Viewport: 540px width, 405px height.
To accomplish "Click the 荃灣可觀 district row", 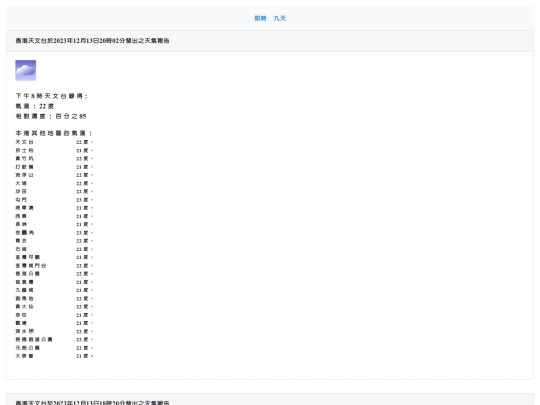I will [x=54, y=257].
